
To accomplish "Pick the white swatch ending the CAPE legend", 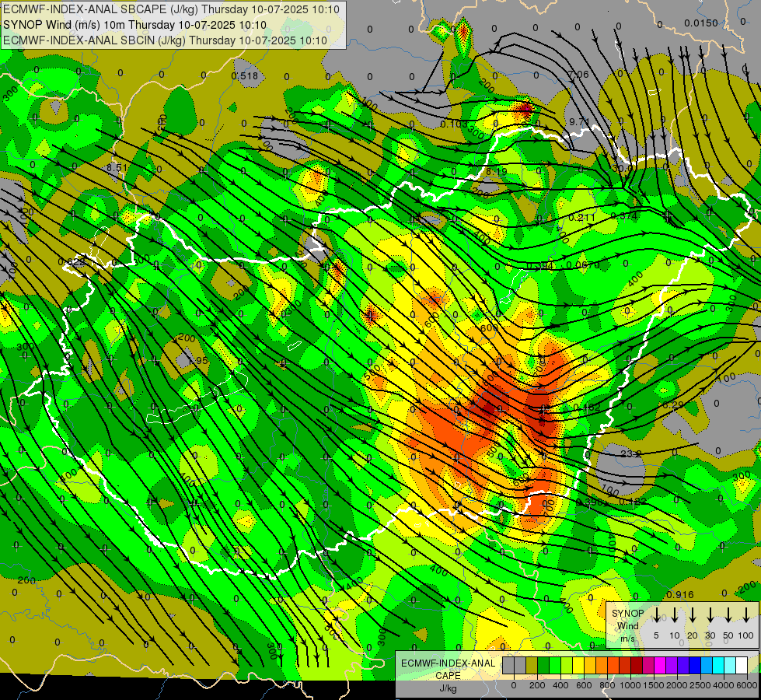I will [741, 665].
